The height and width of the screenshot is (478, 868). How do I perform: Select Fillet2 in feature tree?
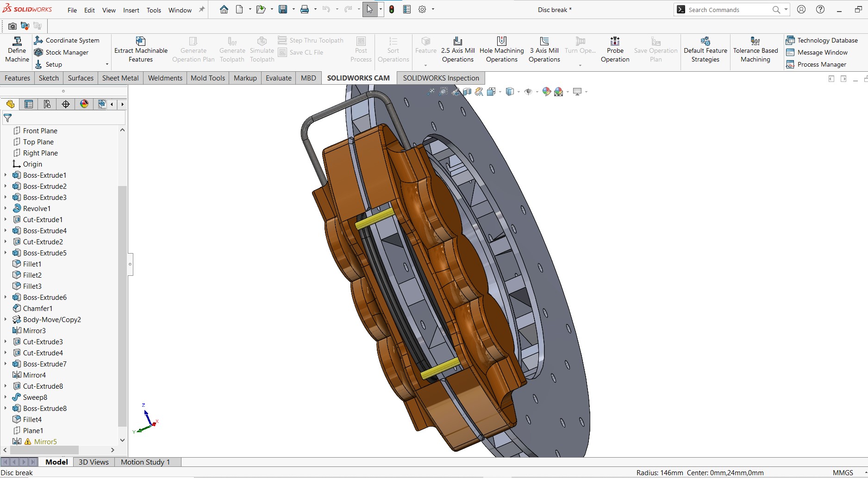pos(32,275)
